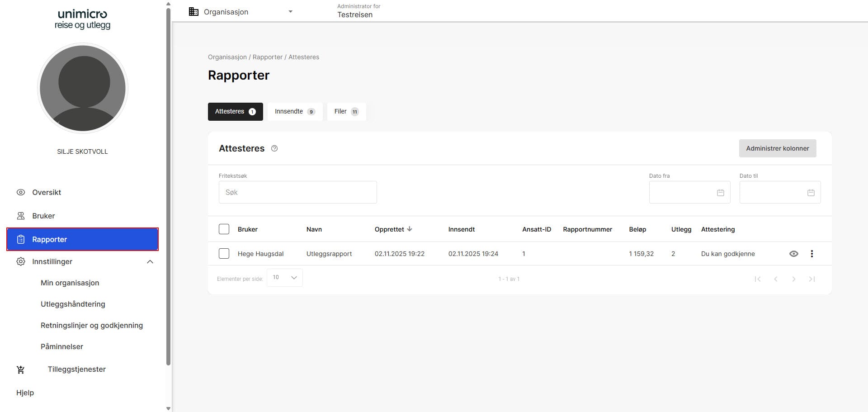Switch to the Innsendte tab
Screen dimensions: 868x412
[x=294, y=112]
